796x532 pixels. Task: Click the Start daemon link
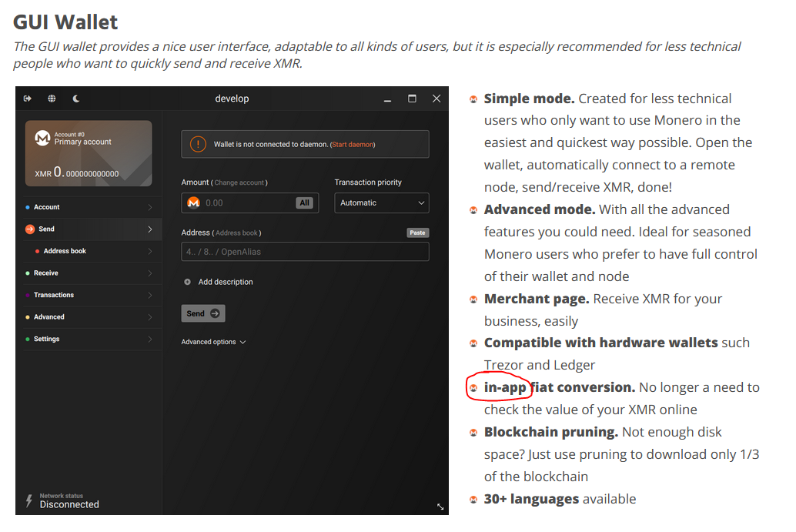[353, 145]
